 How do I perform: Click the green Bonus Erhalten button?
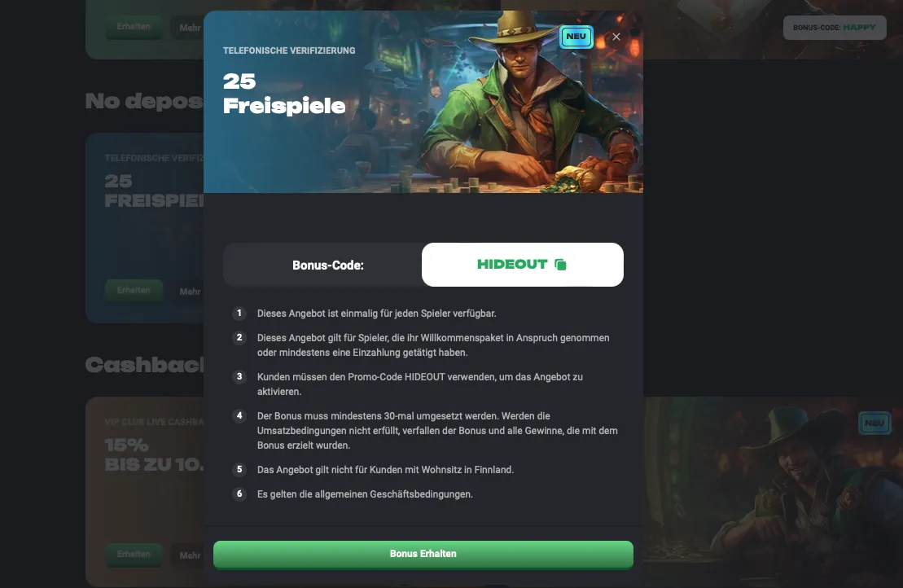(x=423, y=554)
